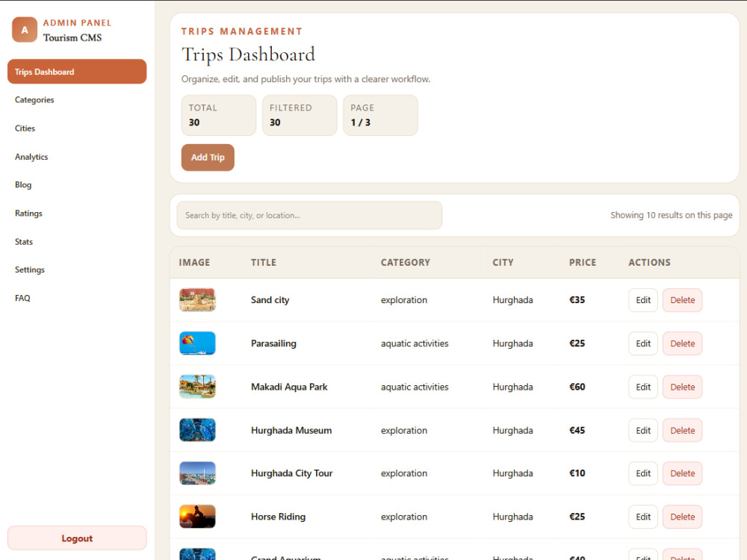Screen dimensions: 747x560
Task: Delete the Horse Riding trip
Action: [682, 517]
